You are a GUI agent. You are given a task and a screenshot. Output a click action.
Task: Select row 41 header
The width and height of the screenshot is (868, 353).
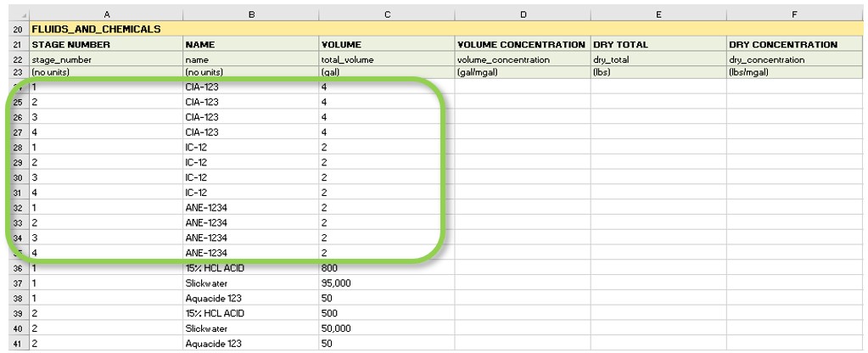click(19, 344)
